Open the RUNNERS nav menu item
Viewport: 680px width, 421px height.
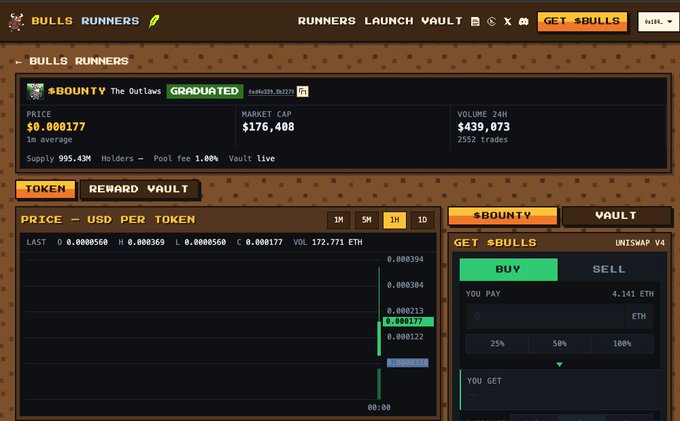tap(327, 21)
